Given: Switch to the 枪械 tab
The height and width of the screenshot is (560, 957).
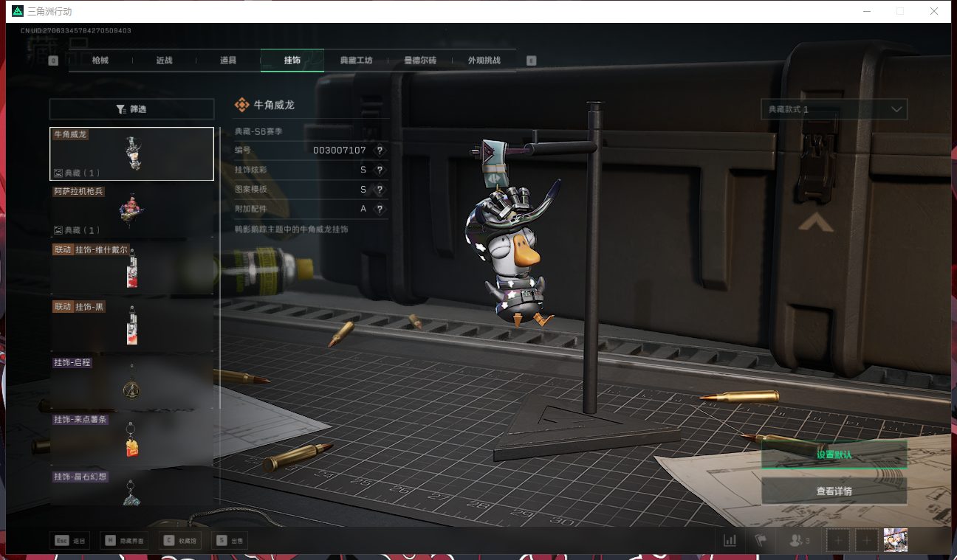Looking at the screenshot, I should click(x=100, y=61).
